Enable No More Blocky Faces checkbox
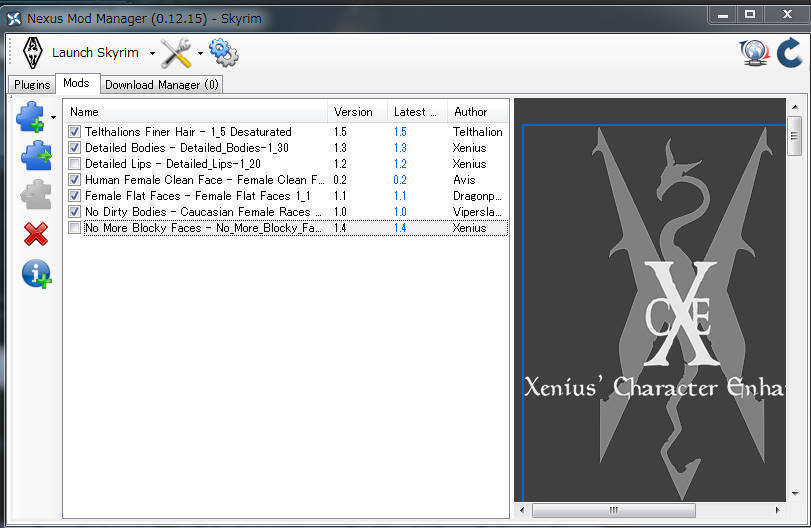 74,228
